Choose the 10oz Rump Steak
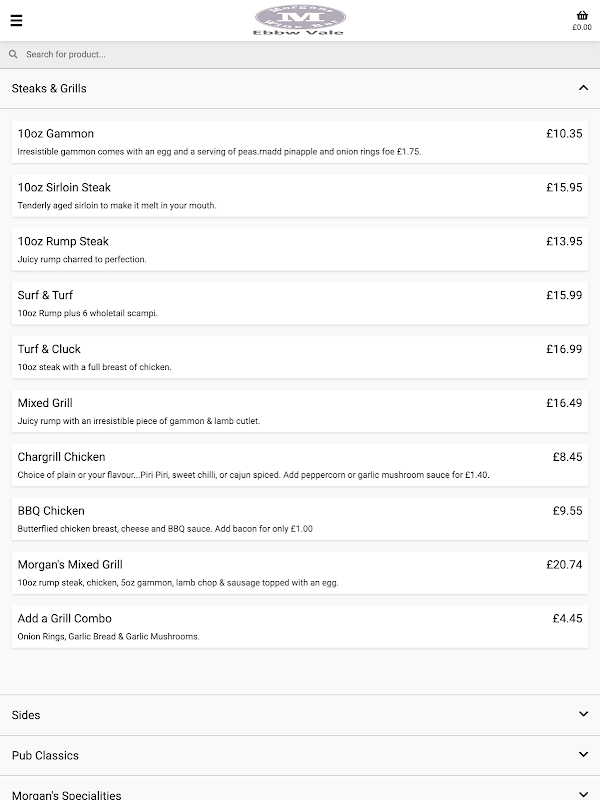The height and width of the screenshot is (800, 600). tap(300, 250)
